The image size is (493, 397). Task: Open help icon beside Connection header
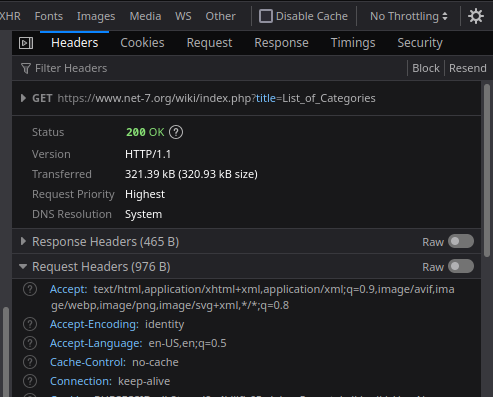click(30, 381)
